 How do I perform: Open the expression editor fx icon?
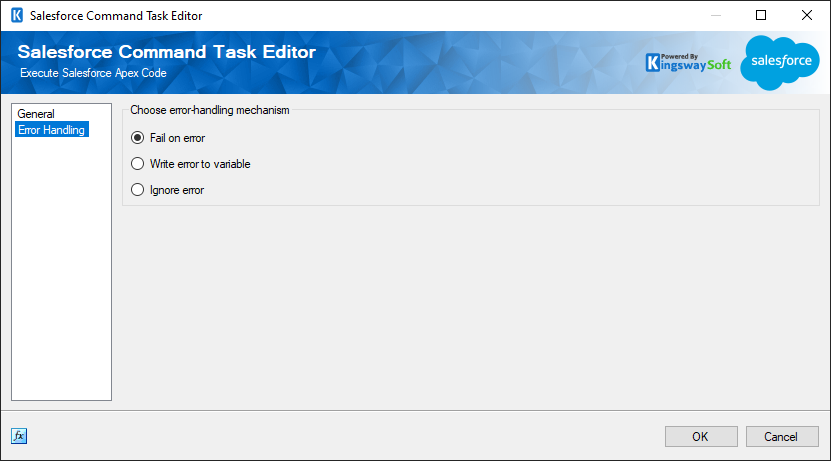pos(19,436)
